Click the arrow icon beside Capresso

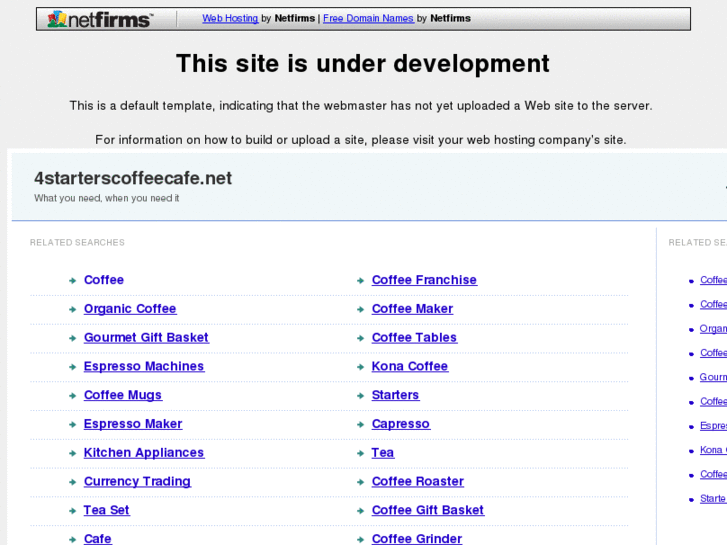click(x=360, y=424)
